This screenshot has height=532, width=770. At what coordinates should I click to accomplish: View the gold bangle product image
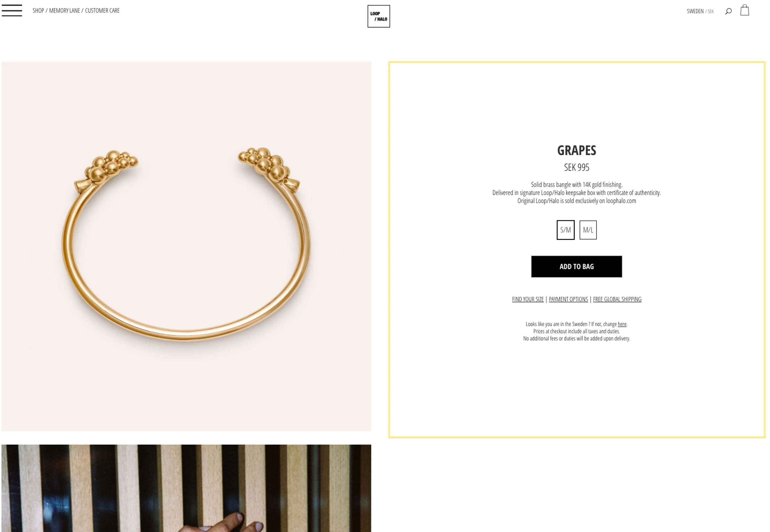(x=186, y=246)
